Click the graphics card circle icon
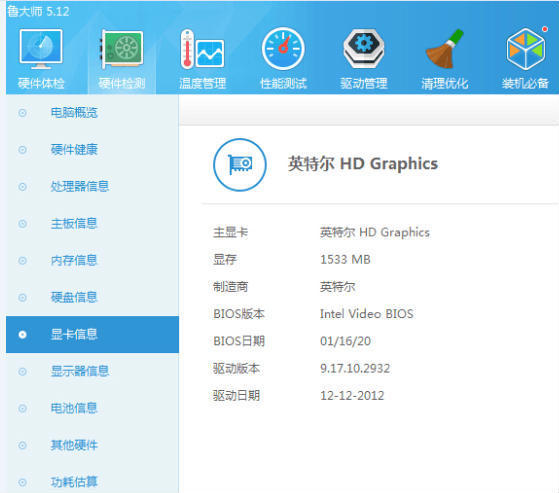Viewport: 559px width, 493px height. [240, 165]
